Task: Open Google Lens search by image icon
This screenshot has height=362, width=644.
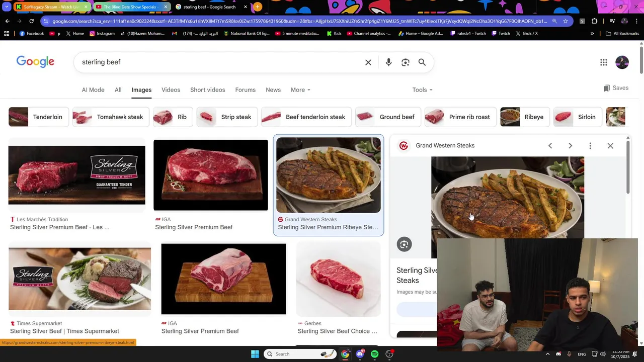Action: point(406,62)
